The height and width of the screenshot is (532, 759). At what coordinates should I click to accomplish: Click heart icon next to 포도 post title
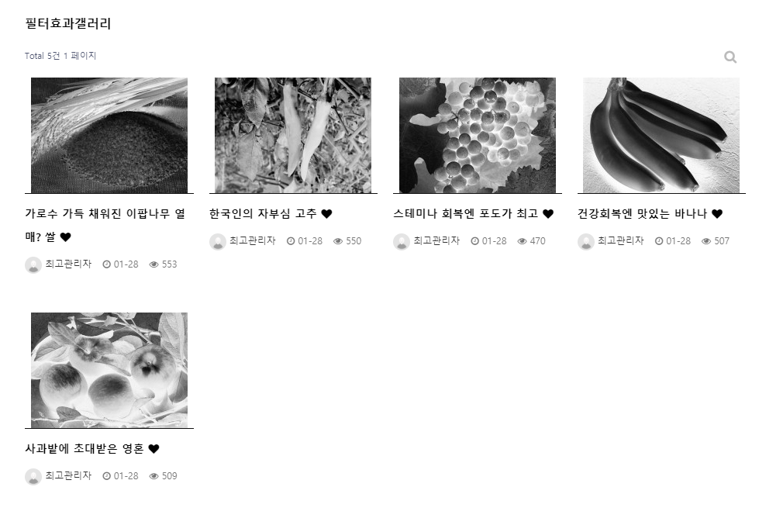(548, 214)
